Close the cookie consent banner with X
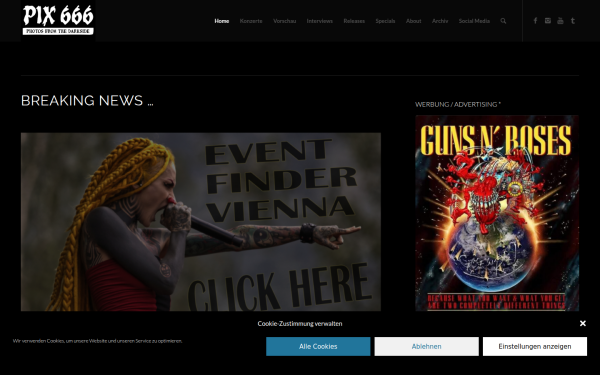 point(583,323)
